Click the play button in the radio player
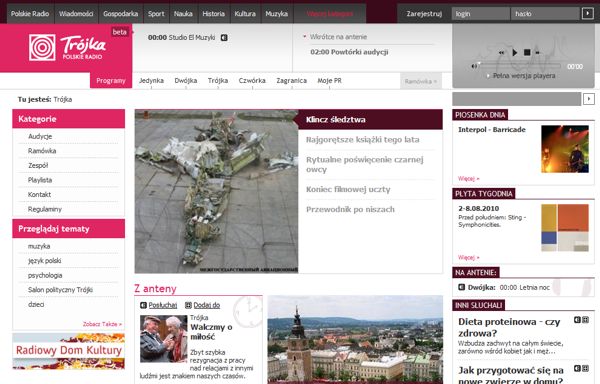This screenshot has width=600, height=384. coord(515,52)
